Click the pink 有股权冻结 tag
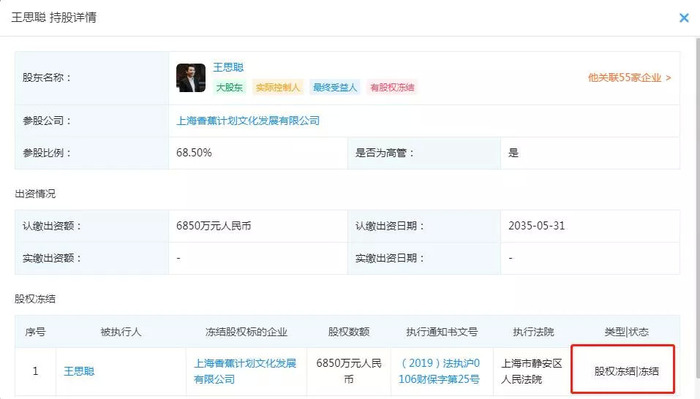Screen dimensions: 700x399 pyautogui.click(x=392, y=87)
